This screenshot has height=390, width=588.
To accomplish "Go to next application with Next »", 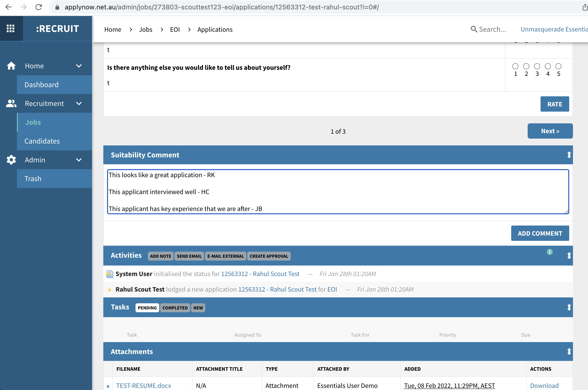I will click(550, 131).
